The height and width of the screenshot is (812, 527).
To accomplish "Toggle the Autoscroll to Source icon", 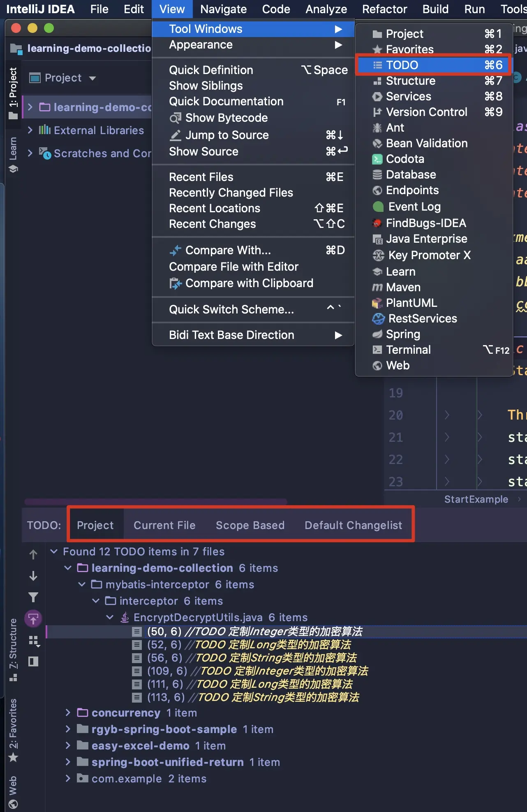I will click(33, 618).
